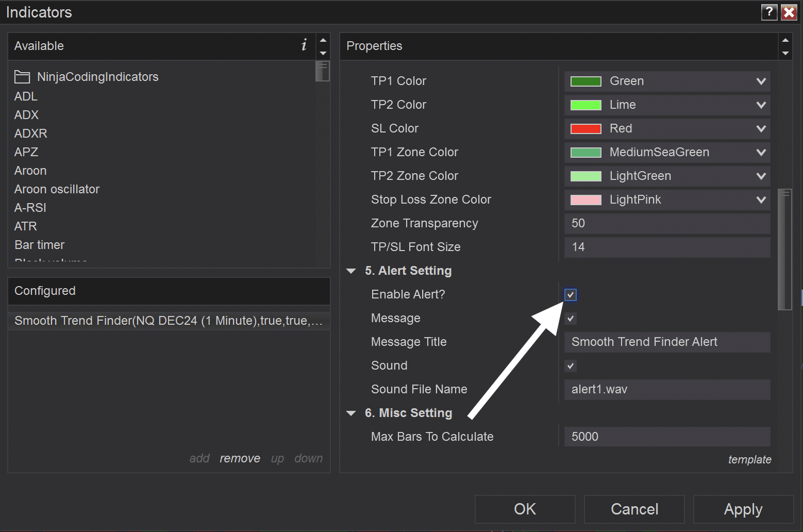803x532 pixels.
Task: Click the Apply button
Action: coord(743,509)
